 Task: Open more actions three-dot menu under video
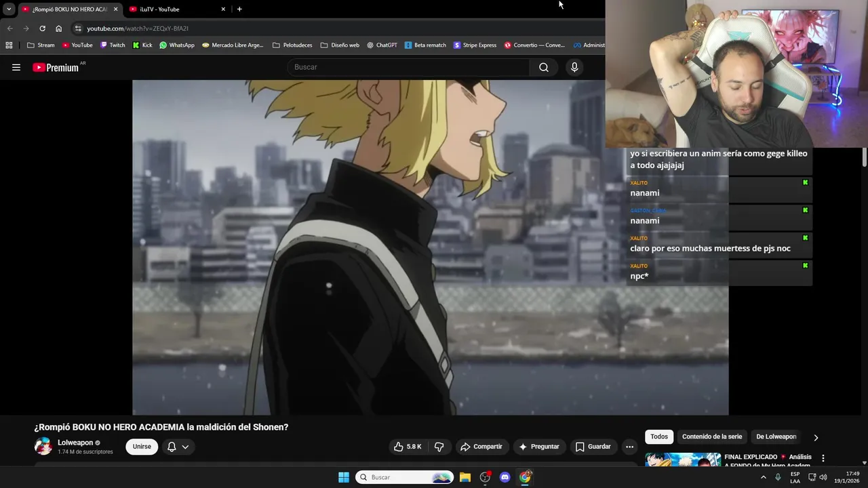pyautogui.click(x=629, y=447)
